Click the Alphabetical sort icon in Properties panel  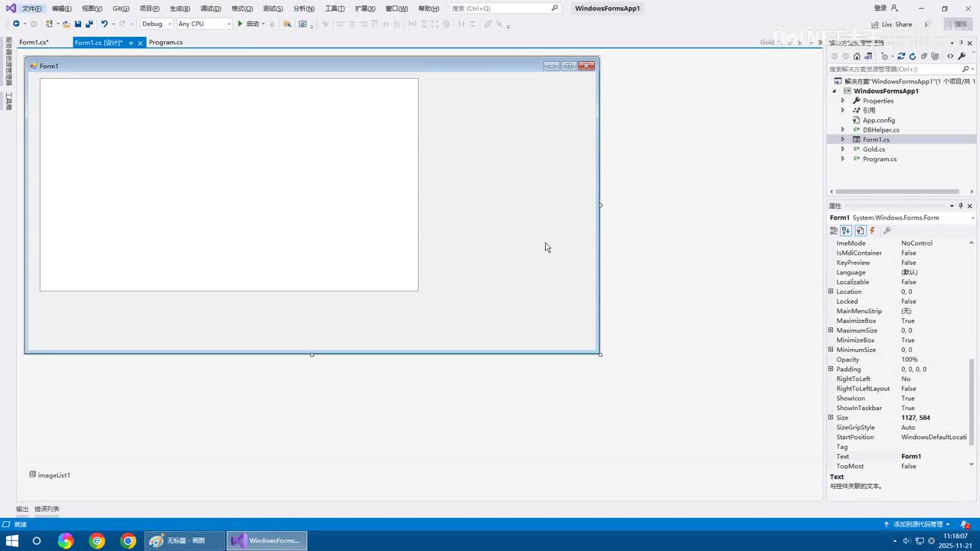click(x=846, y=230)
